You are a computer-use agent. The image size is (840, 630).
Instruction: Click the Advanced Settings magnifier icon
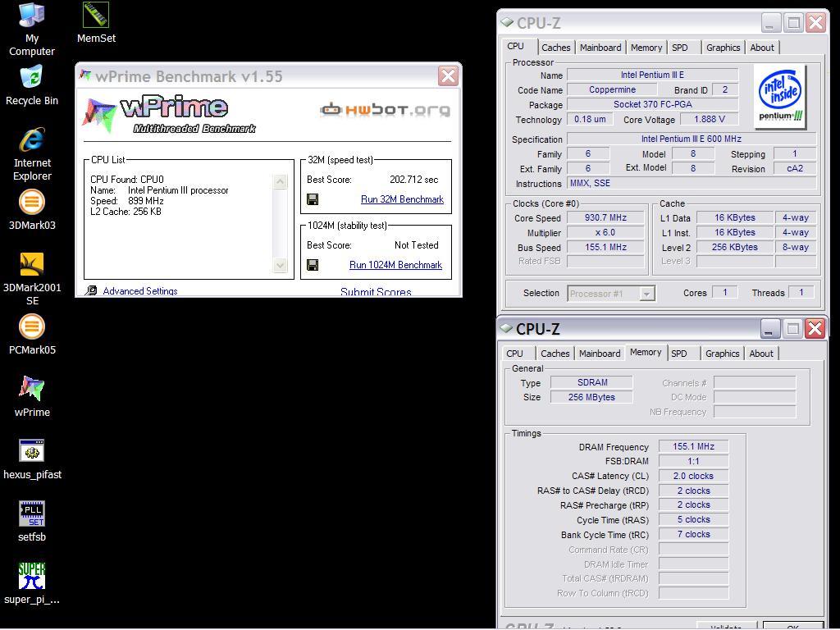(92, 290)
